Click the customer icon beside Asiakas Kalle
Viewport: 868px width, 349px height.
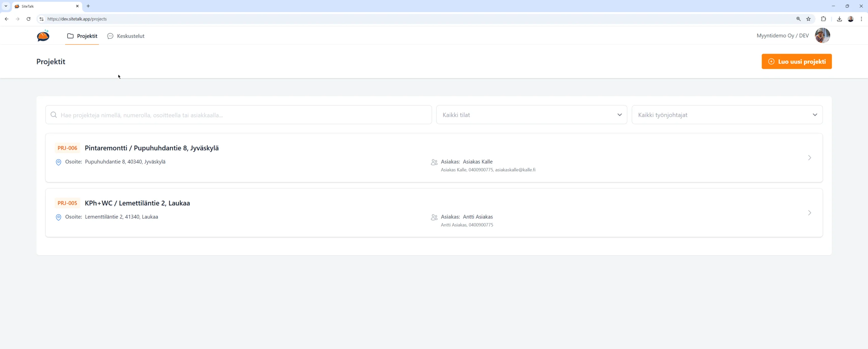434,162
